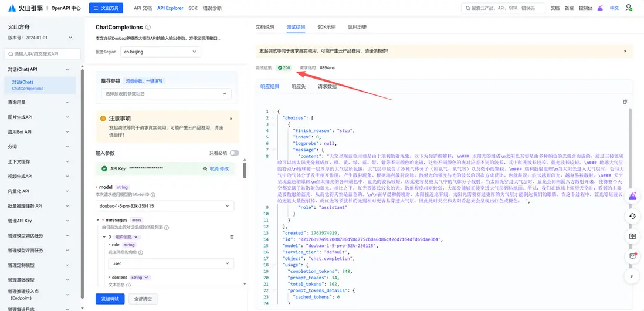Expand the 向量化 API sidebar group
This screenshot has width=644, height=311.
click(40, 191)
